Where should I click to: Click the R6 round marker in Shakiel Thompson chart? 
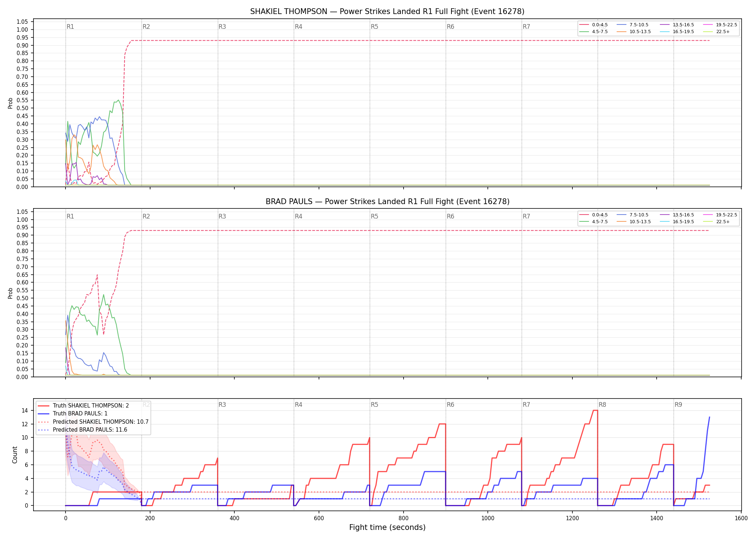(450, 27)
